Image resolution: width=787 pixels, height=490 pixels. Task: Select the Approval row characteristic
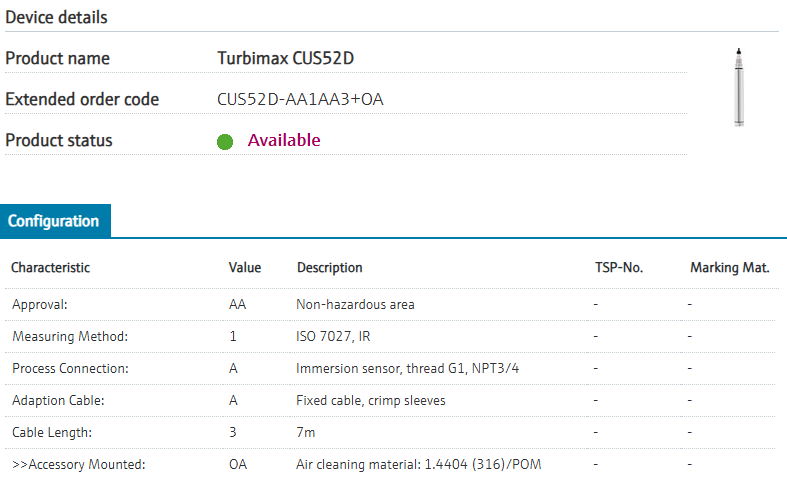pyautogui.click(x=40, y=304)
